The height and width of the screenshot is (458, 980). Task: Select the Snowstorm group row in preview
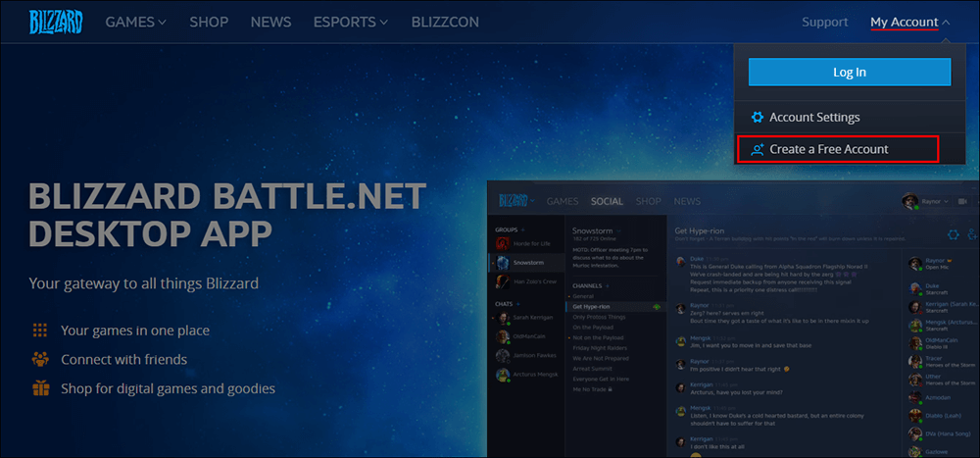click(x=526, y=263)
